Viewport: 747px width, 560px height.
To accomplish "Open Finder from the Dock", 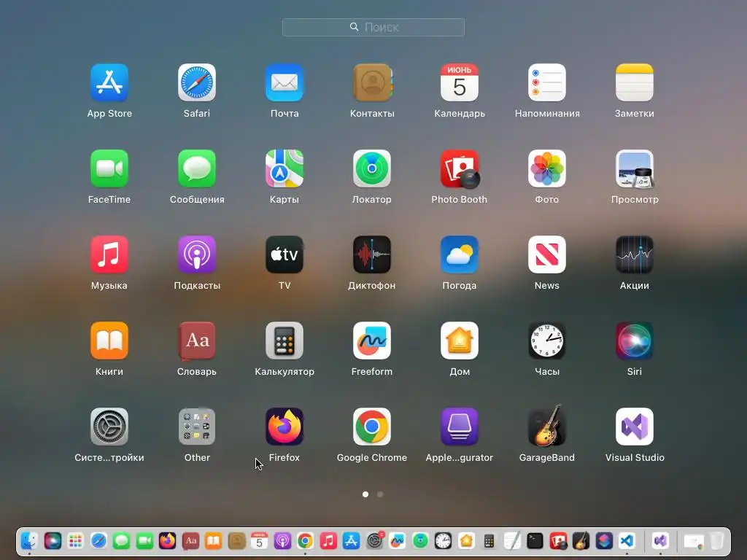I will (x=29, y=541).
